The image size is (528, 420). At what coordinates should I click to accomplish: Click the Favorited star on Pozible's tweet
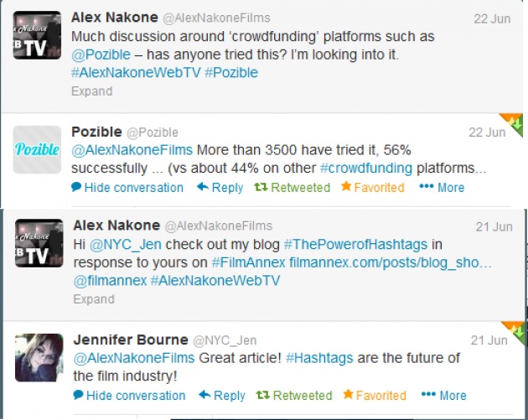[x=346, y=186]
